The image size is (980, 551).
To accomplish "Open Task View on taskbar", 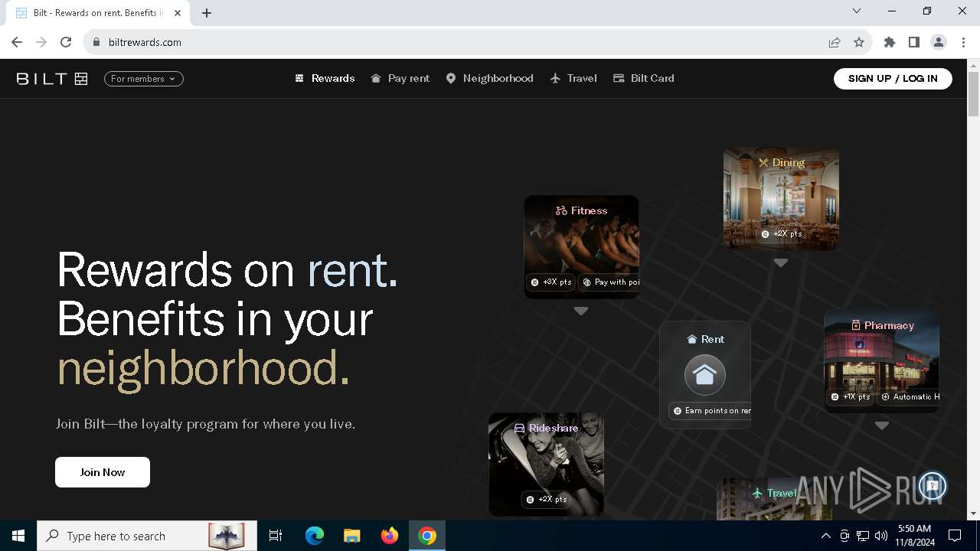I will (x=276, y=536).
